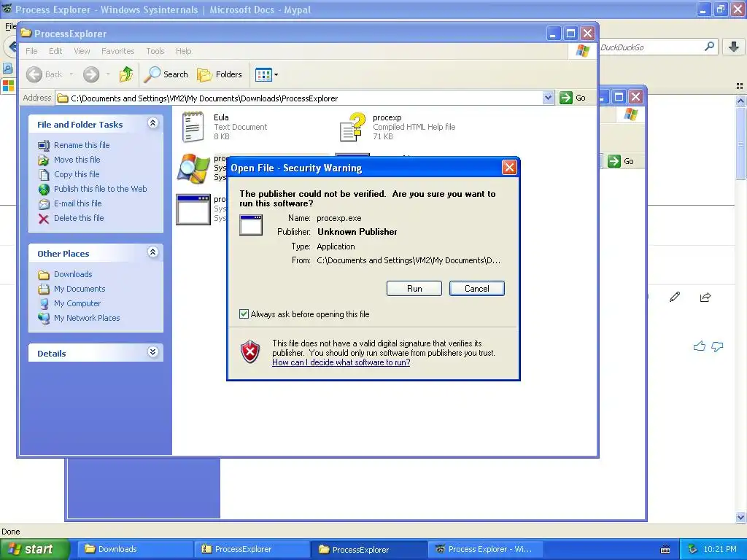Select the magnifier procexp application icon

point(193,168)
